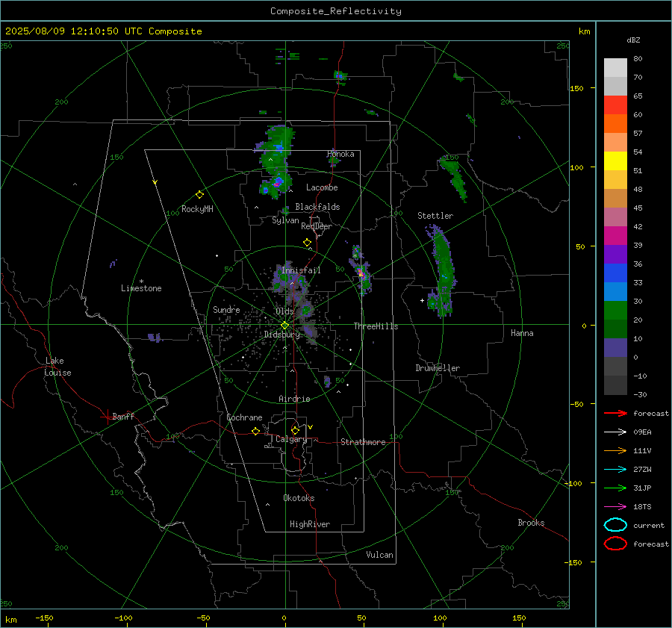
Task: Click the green 31JP arrow legend icon
Action: point(615,488)
